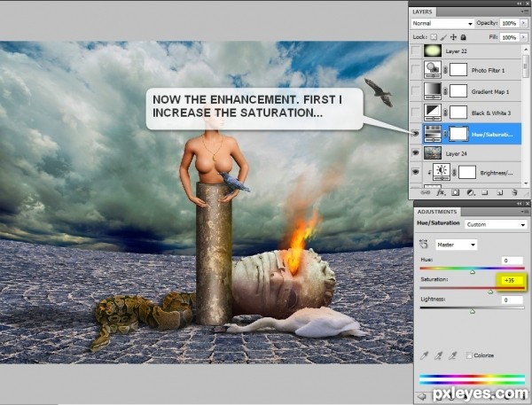Click the Hue value field
532x405 pixels.
tap(512, 261)
